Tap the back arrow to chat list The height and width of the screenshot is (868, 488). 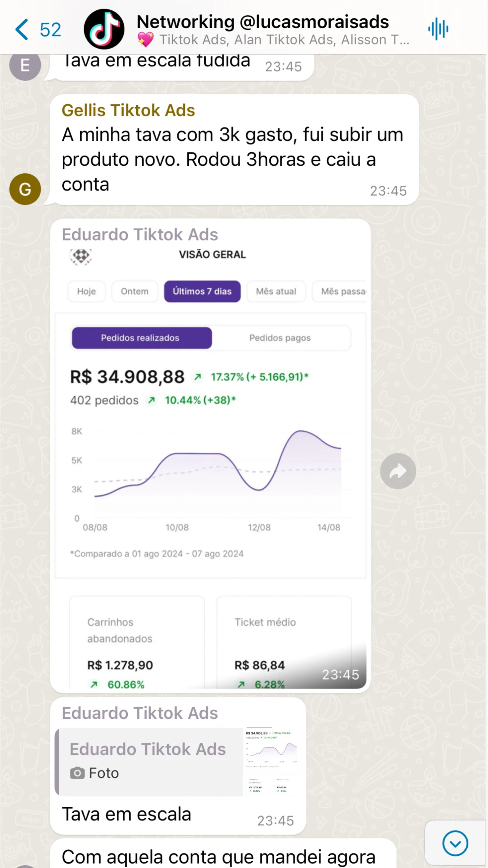tap(22, 30)
